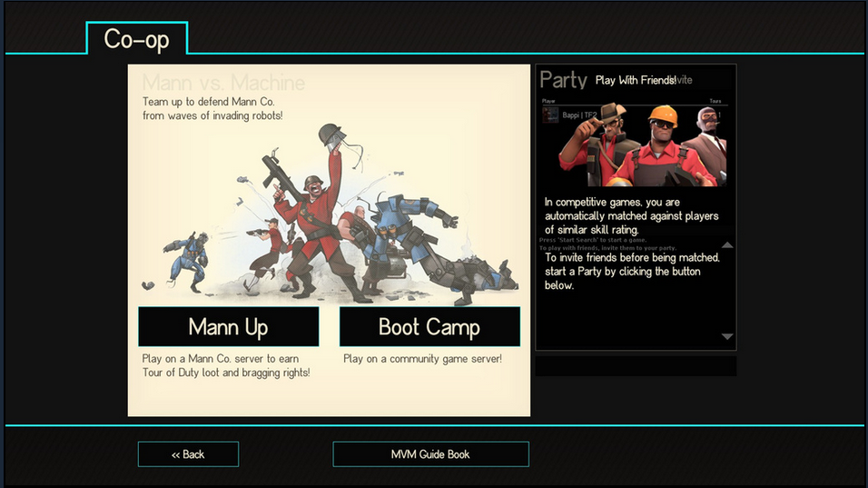Viewport: 868px width, 488px height.
Task: Choose Boot Camp mode
Action: pyautogui.click(x=429, y=327)
